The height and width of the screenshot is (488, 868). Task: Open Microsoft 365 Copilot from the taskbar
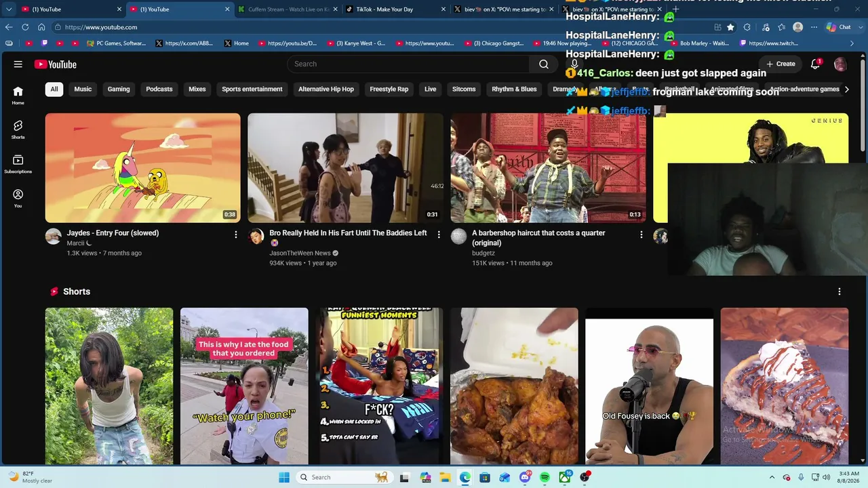pyautogui.click(x=425, y=477)
